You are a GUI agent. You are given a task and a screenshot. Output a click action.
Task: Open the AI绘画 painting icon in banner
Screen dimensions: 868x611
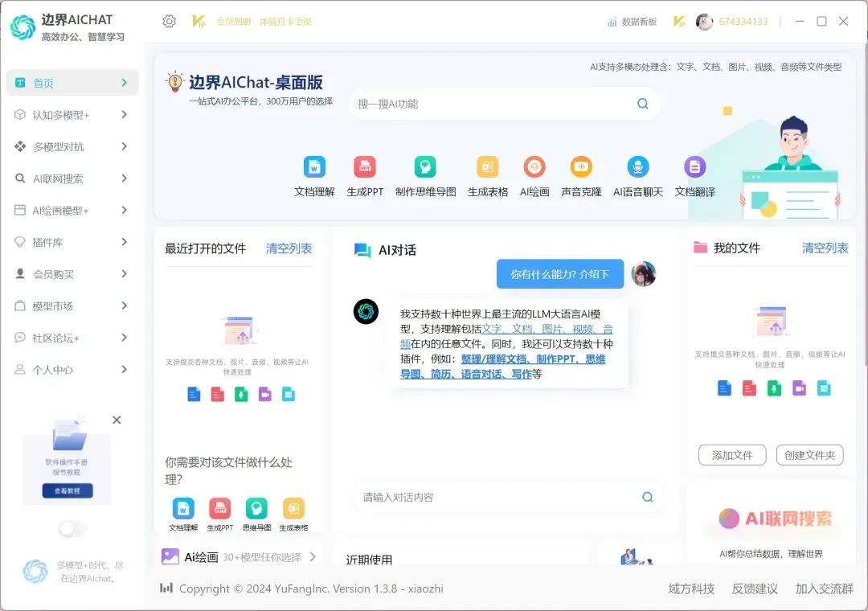534,167
